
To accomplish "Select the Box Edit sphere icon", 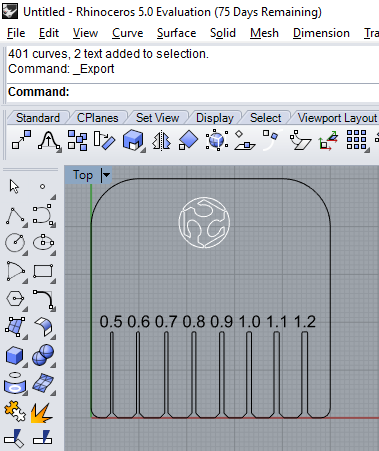I will tap(217, 140).
